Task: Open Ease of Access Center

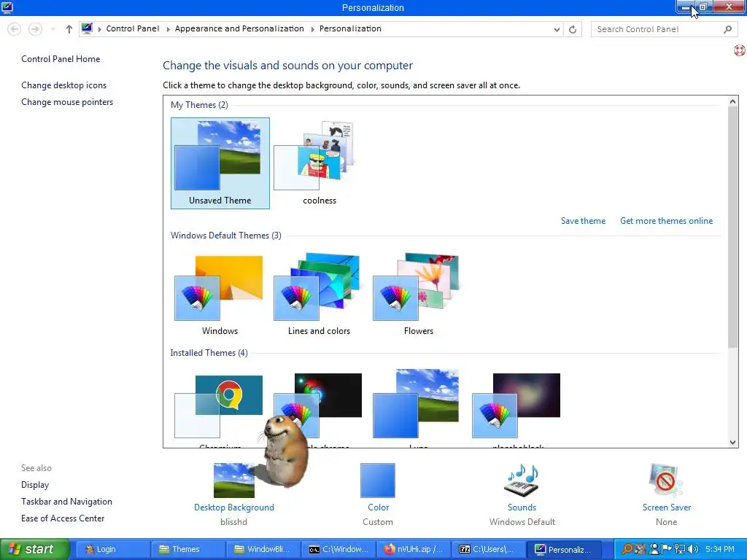Action: pos(63,518)
